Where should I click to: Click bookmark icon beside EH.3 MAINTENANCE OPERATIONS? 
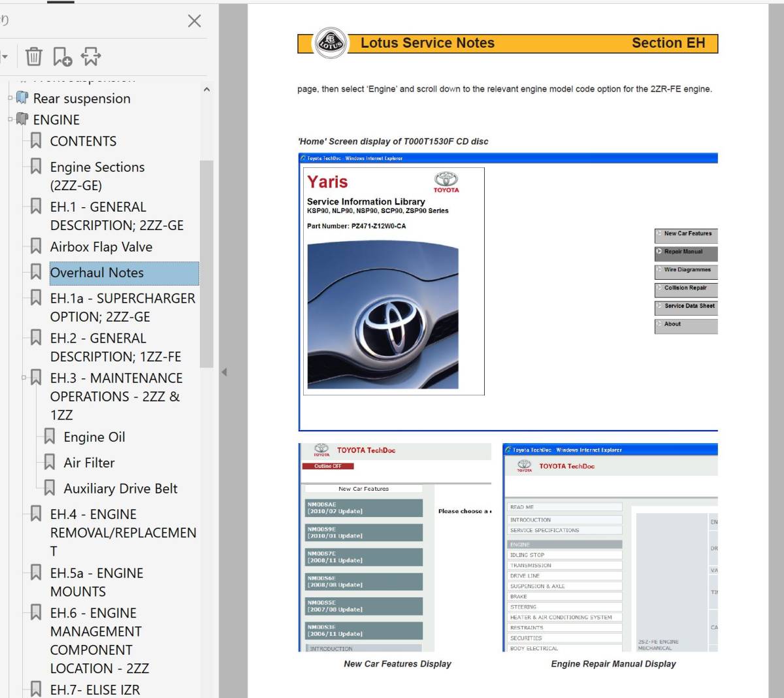[x=36, y=377]
